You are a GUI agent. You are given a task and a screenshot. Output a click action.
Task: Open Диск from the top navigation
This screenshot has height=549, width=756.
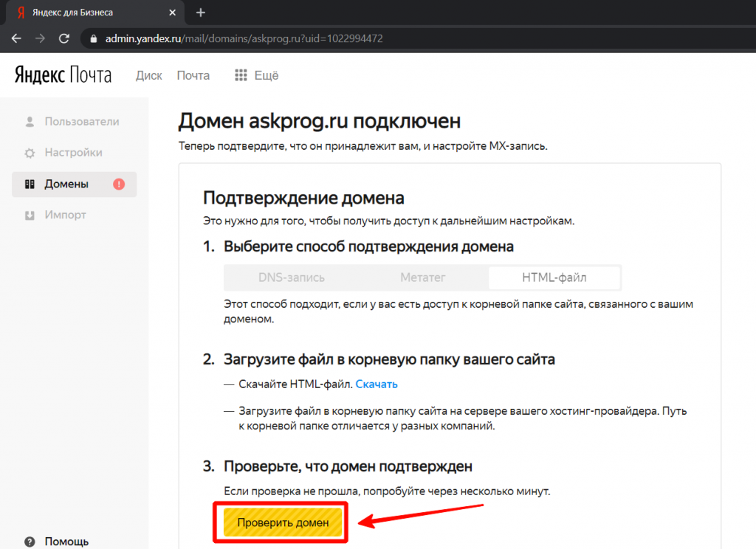(x=148, y=75)
